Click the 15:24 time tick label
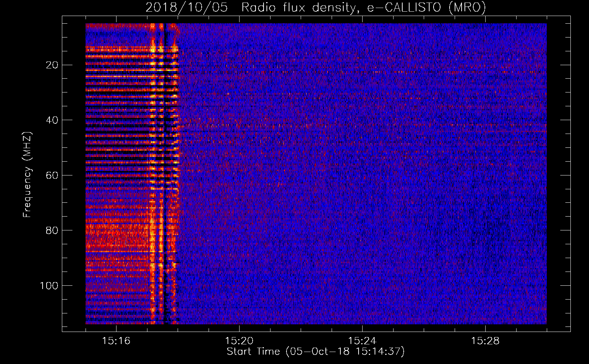 click(362, 341)
